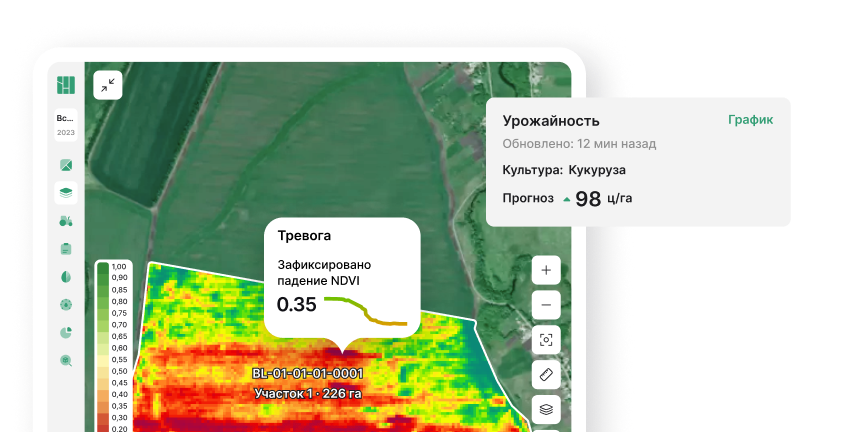Image resolution: width=850 pixels, height=432 pixels.
Task: Open the pie chart reports icon
Action: click(x=66, y=332)
